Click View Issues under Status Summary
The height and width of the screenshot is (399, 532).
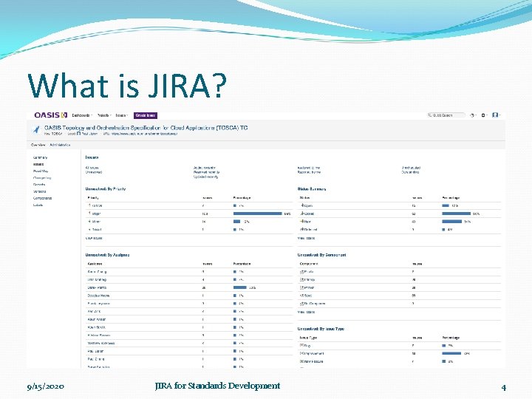306,238
